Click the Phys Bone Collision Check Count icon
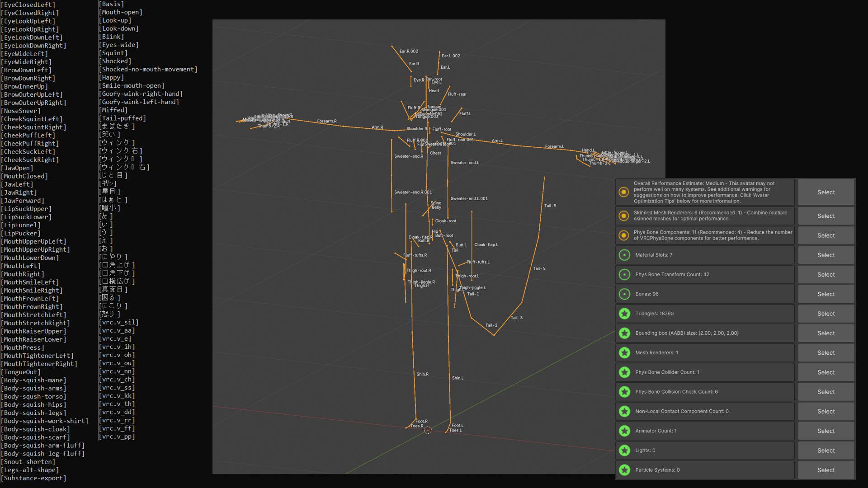This screenshot has width=868, height=488. [x=624, y=392]
